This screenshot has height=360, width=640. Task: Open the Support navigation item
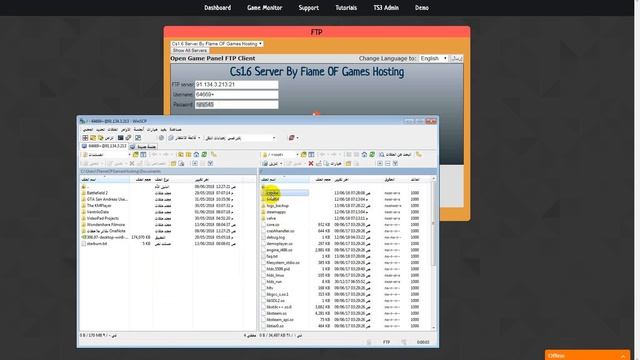[x=309, y=8]
